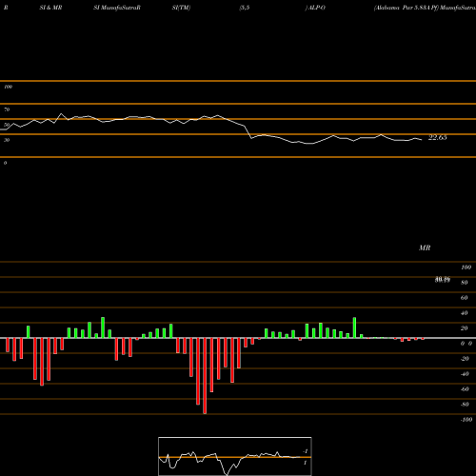The height and width of the screenshot is (476, 476).
Task: Click the MR axis label -60
Action: point(465,389)
